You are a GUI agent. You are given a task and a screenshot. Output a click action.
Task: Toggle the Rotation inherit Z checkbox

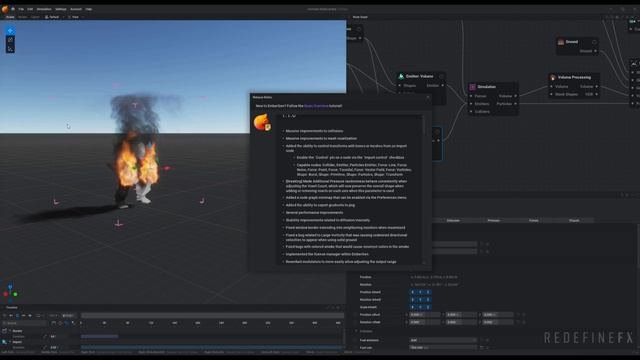tap(428, 300)
